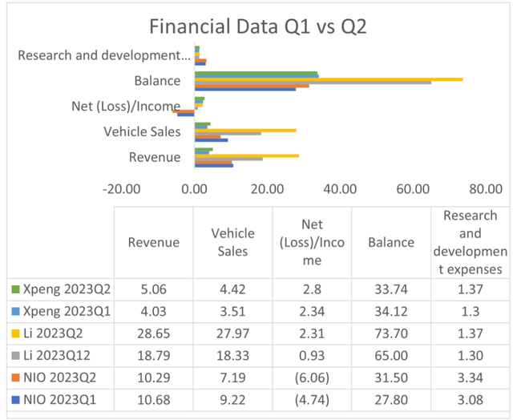This screenshot has height=420, width=513.
Task: Click table cell 31.50 NIO Q2 balance
Action: [x=391, y=378]
